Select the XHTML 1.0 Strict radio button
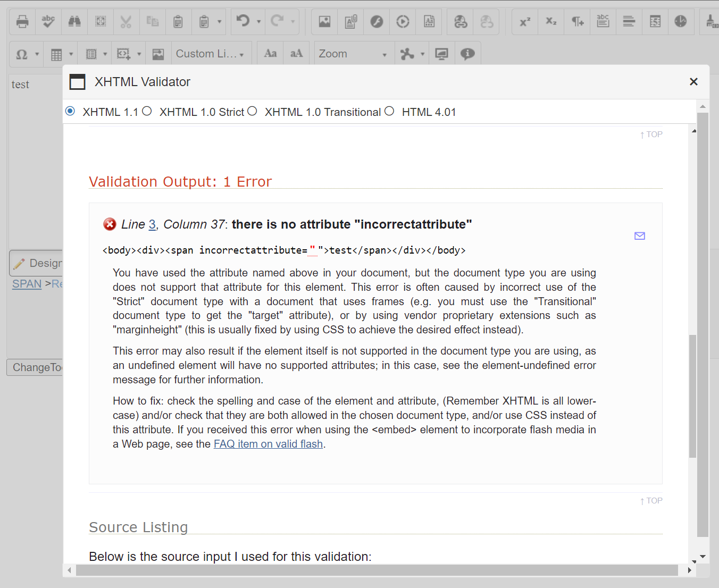 (147, 111)
